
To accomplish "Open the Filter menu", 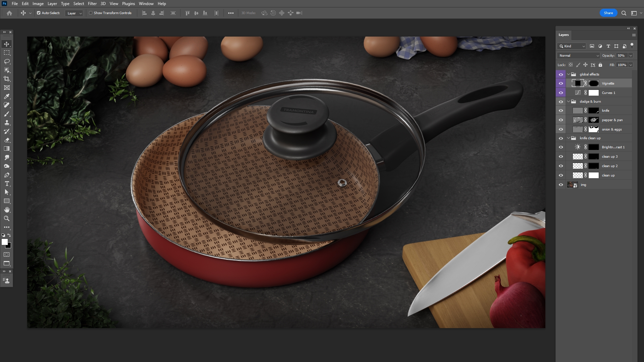I will tap(92, 4).
